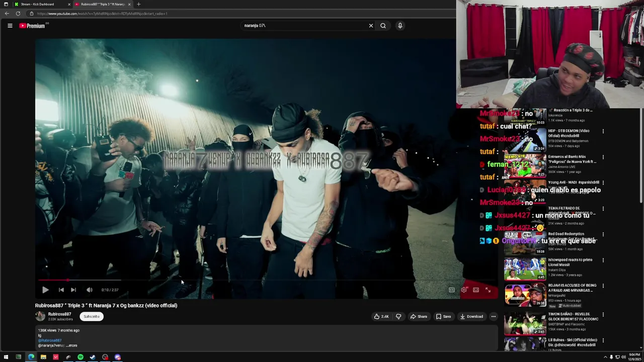Open options for Red Dead Redemption video
Viewport: 644px width, 362px height.
[603, 234]
